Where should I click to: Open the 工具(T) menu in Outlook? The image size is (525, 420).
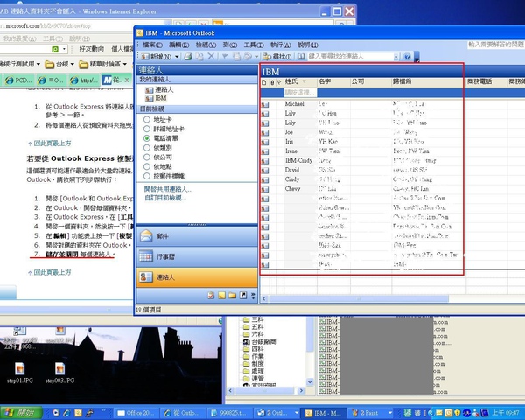tap(254, 45)
